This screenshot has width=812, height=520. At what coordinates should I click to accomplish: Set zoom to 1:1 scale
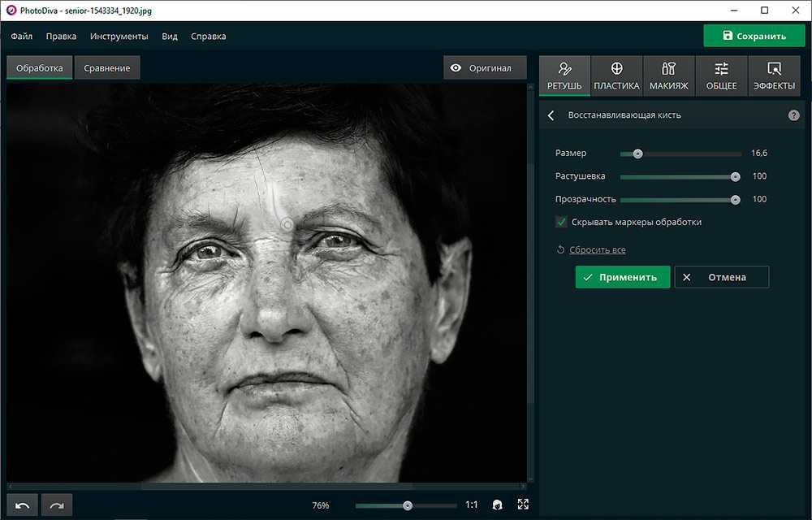tap(471, 505)
